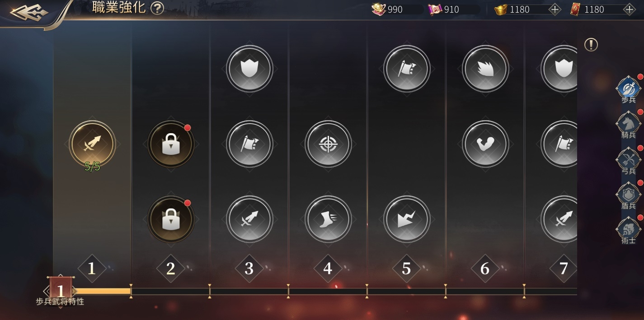
Task: Go back using the arrow in the top-left corner
Action: [x=29, y=13]
